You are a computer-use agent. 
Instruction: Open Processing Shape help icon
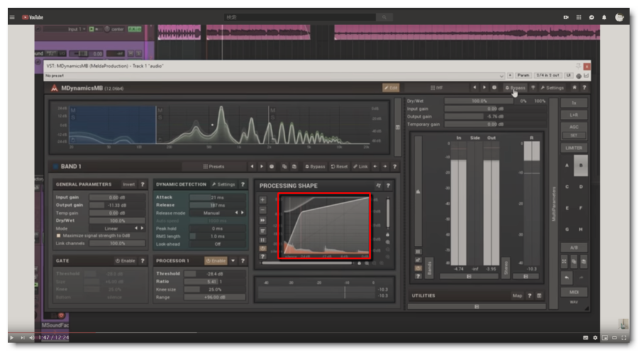[388, 186]
